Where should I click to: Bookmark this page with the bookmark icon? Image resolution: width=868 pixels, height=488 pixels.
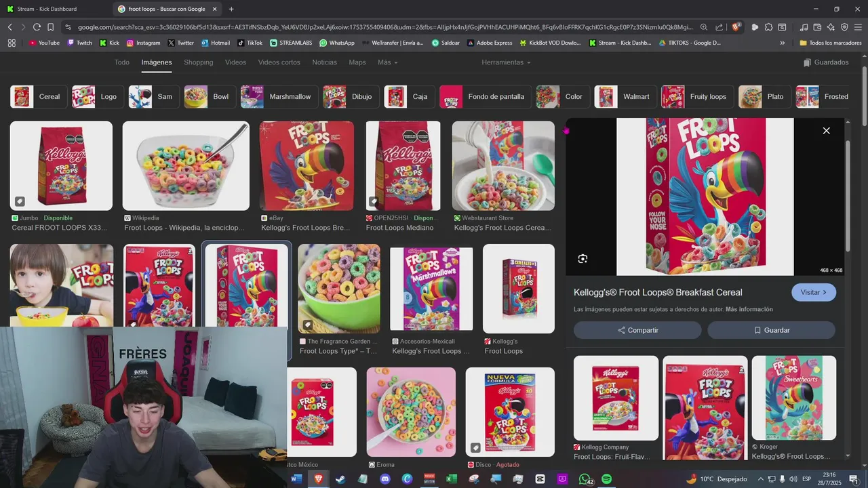coord(50,27)
